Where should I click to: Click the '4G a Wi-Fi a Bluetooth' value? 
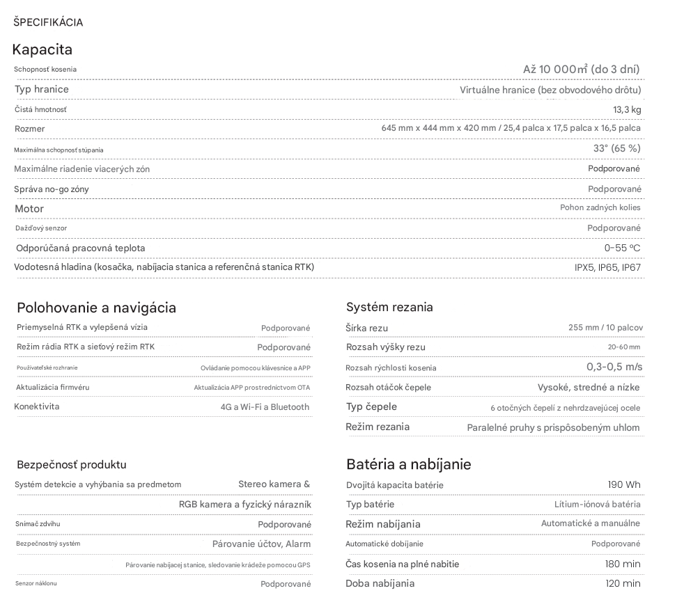click(265, 407)
